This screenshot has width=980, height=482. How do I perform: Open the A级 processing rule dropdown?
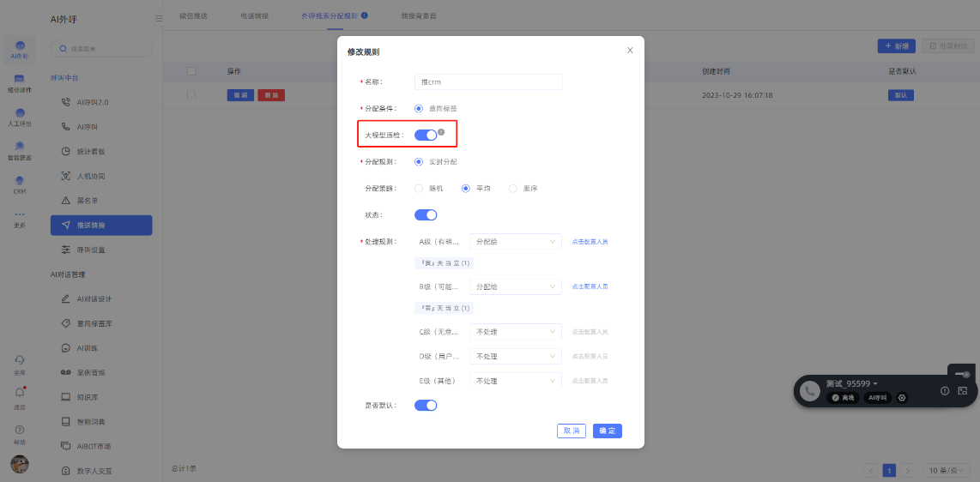[x=516, y=242]
